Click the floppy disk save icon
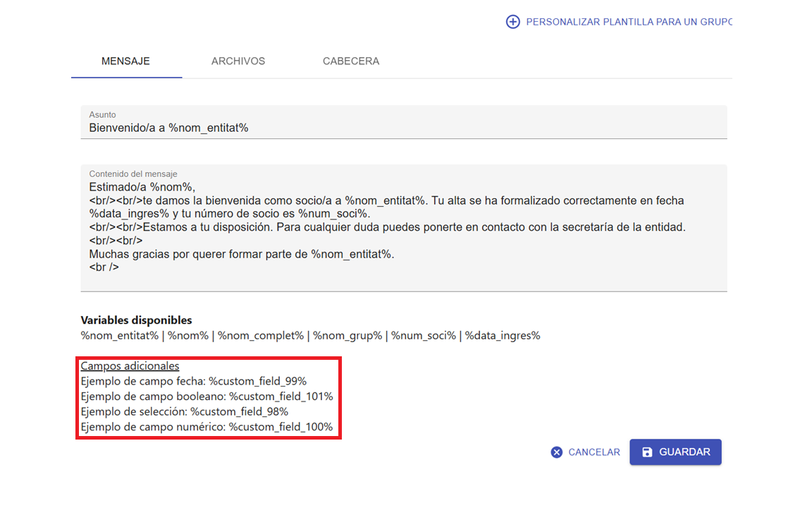The height and width of the screenshot is (508, 812). click(x=647, y=452)
